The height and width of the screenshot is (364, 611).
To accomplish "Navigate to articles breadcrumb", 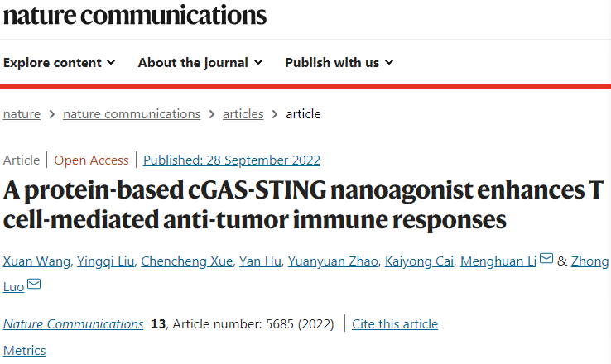I will tap(243, 114).
